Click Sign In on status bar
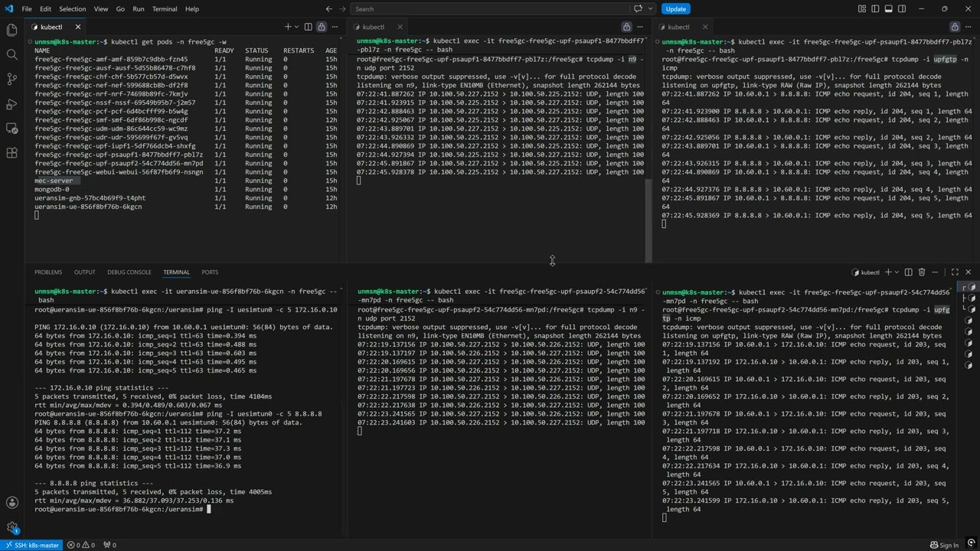 945,545
